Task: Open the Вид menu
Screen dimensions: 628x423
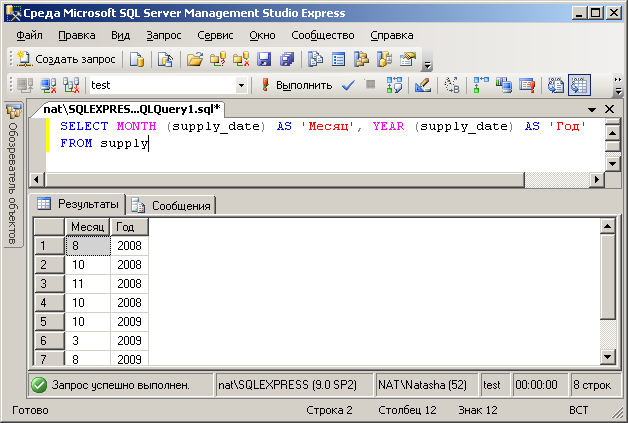Action: click(121, 35)
